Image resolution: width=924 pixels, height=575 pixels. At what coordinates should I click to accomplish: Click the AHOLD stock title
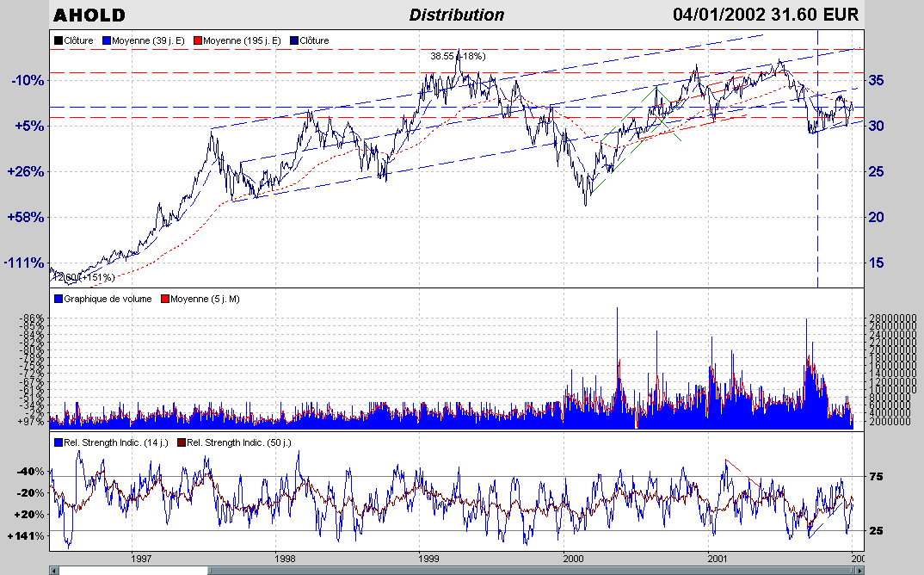coord(89,15)
